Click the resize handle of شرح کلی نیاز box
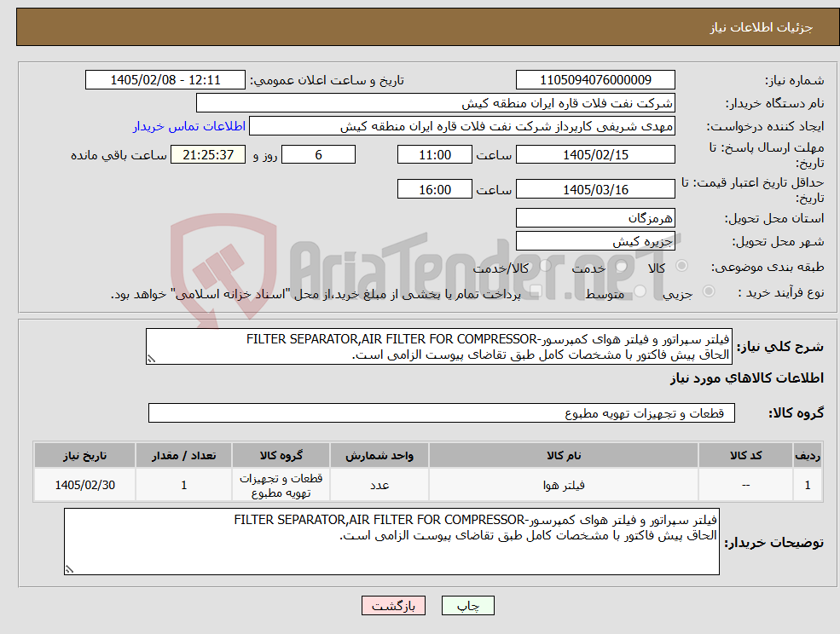Screen dimensions: 840x634 click(151, 359)
